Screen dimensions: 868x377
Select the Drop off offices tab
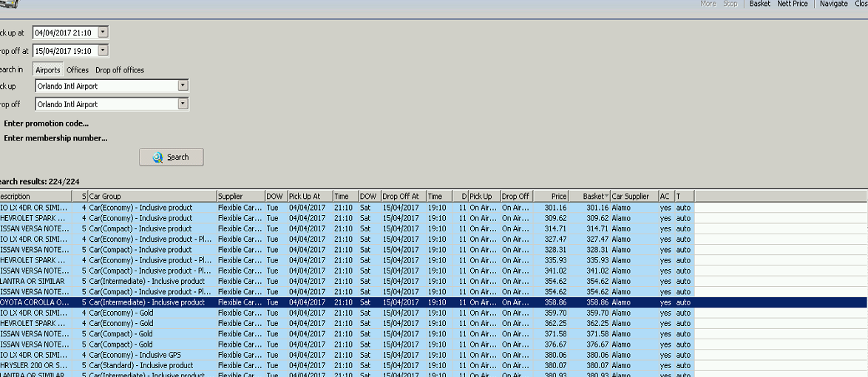120,70
